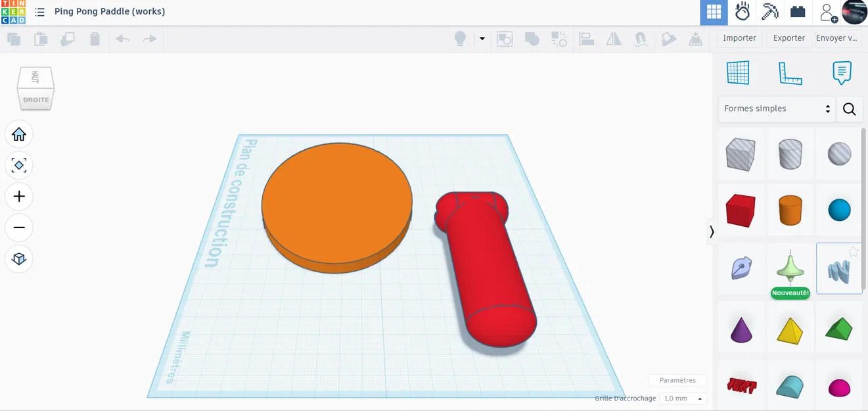Image resolution: width=868 pixels, height=411 pixels.
Task: Select the Group tool in the toolbar
Action: click(532, 39)
